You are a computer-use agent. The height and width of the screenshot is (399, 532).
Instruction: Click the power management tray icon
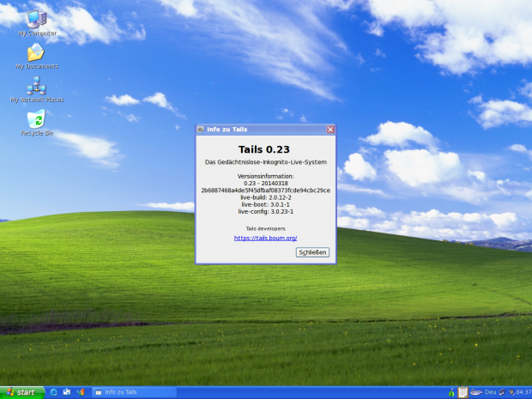coord(511,392)
